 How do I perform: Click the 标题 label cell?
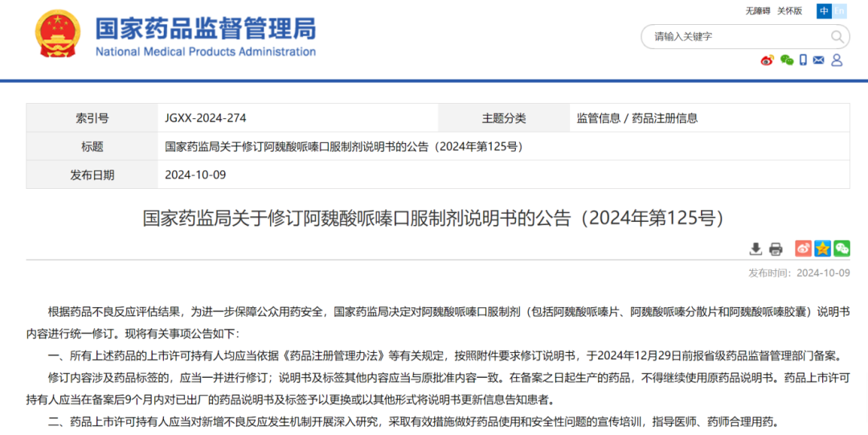pos(92,147)
